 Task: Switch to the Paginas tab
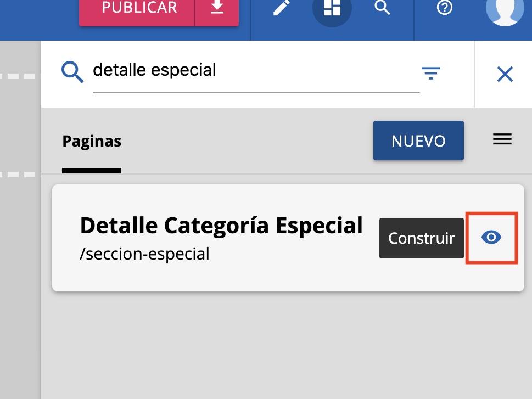[92, 142]
